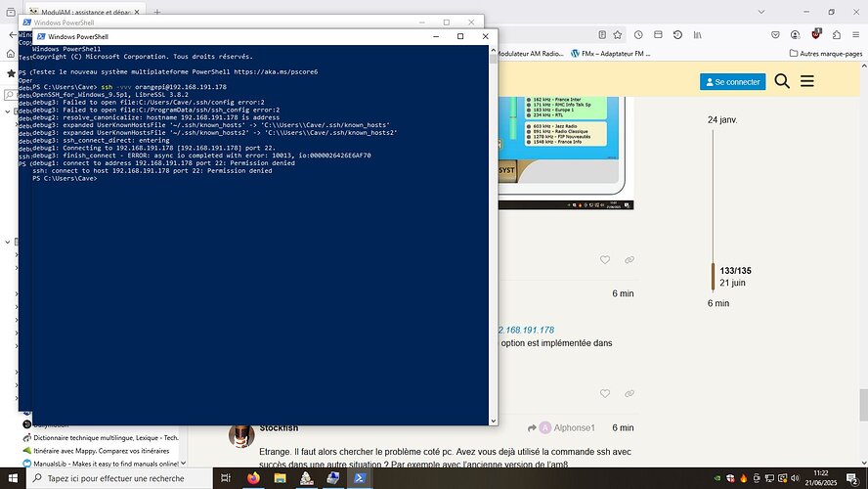Click the 192.168.191.178 link in the post

[526, 330]
